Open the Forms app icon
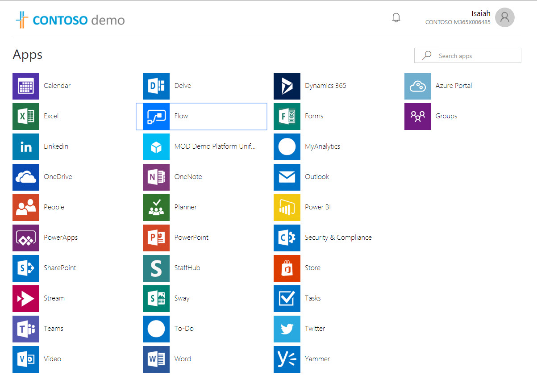 (x=287, y=117)
